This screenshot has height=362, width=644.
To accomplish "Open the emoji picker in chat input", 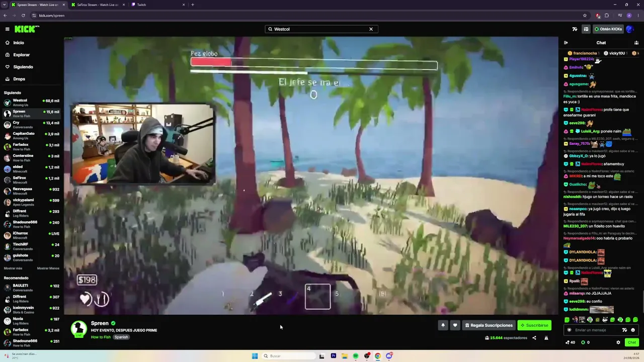I will pyautogui.click(x=633, y=330).
